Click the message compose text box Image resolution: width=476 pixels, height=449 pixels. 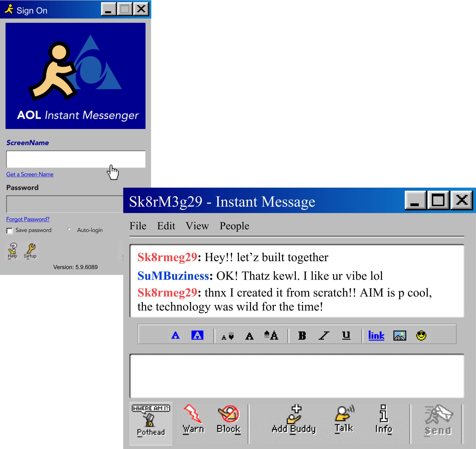297,376
